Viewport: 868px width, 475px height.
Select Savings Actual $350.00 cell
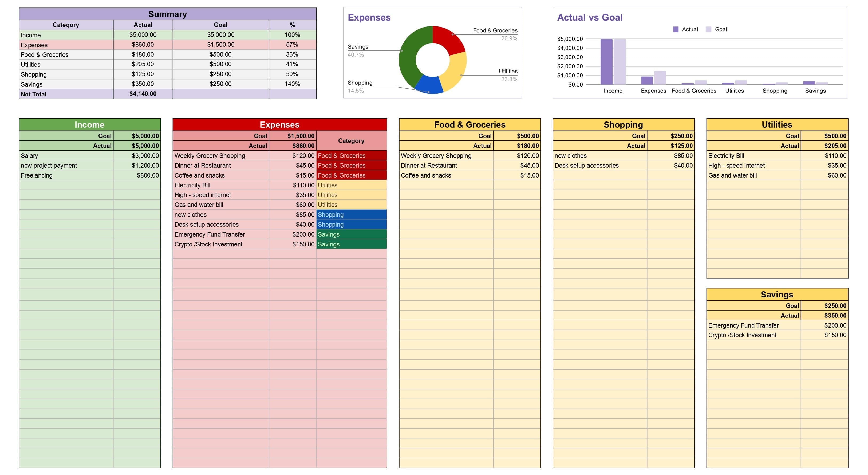(x=824, y=316)
